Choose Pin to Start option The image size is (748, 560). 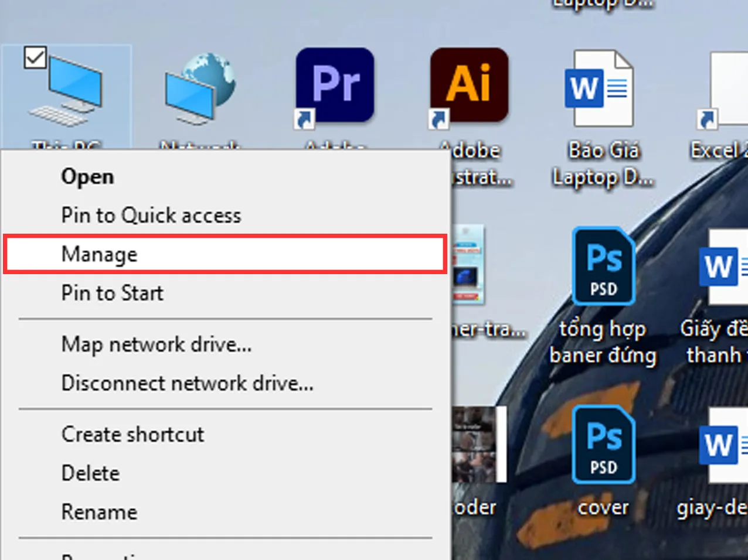coord(112,293)
